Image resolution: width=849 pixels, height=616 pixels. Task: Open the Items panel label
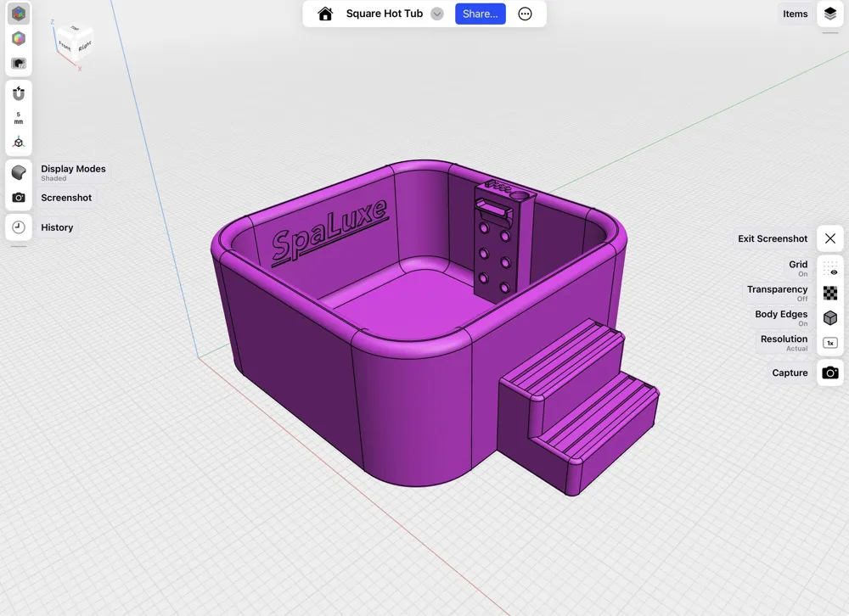[795, 14]
